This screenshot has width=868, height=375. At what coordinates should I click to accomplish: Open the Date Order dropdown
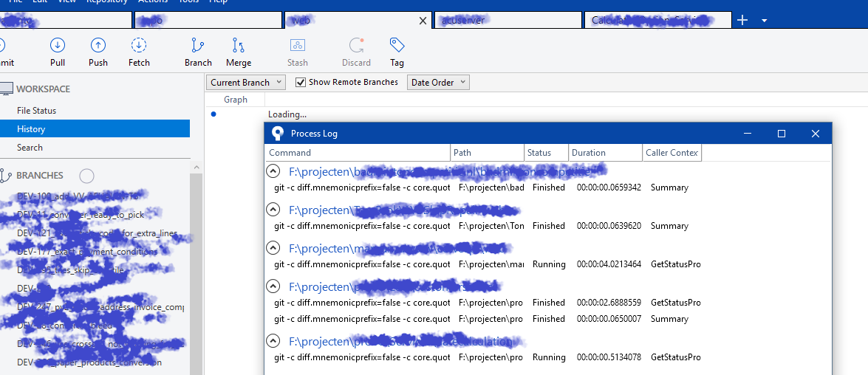pos(438,83)
